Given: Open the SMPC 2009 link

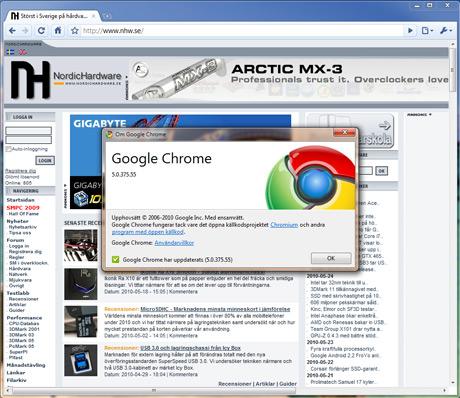Looking at the screenshot, I should tap(23, 207).
